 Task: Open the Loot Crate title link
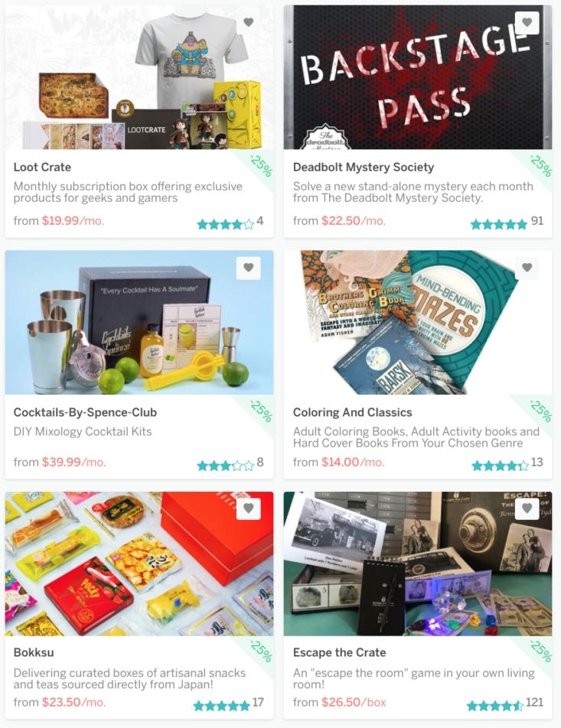42,167
